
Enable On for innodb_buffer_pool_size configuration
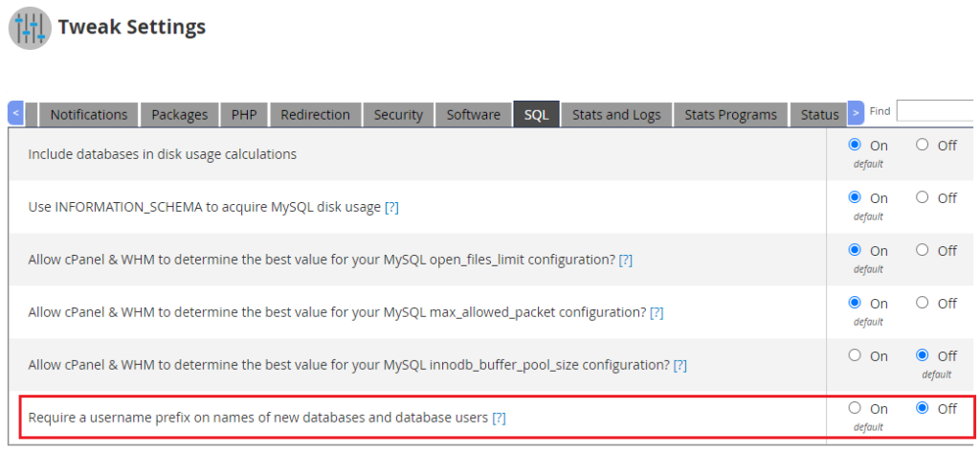coord(855,355)
